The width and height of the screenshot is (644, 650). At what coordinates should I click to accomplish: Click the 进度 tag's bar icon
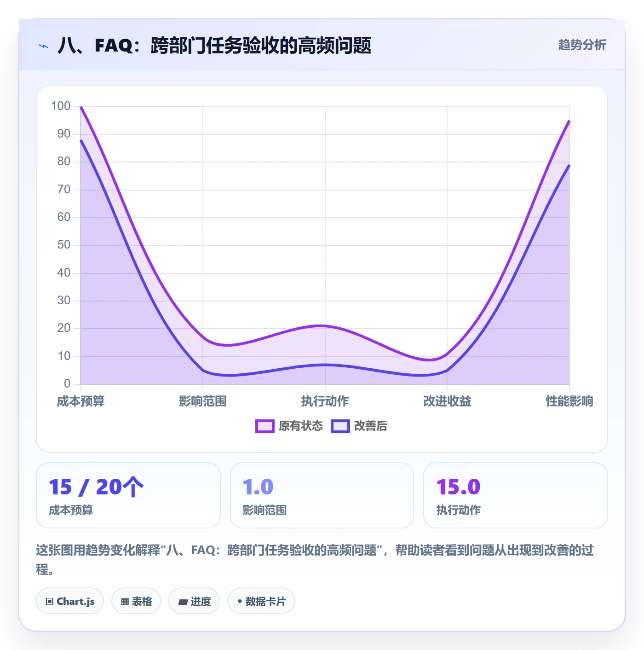[x=183, y=602]
